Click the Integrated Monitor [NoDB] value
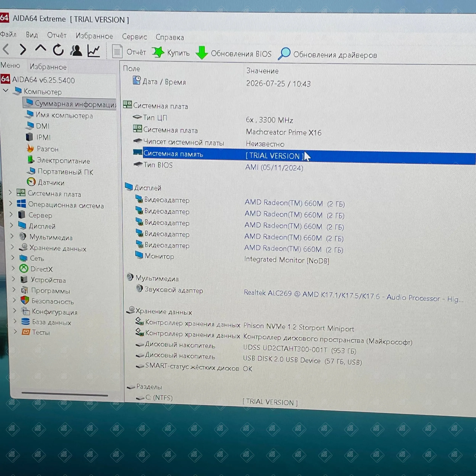The width and height of the screenshot is (476, 476). [287, 260]
